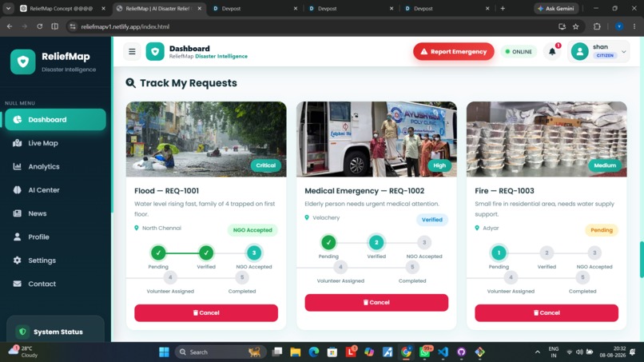
Task: Open News in the sidebar
Action: (x=55, y=213)
